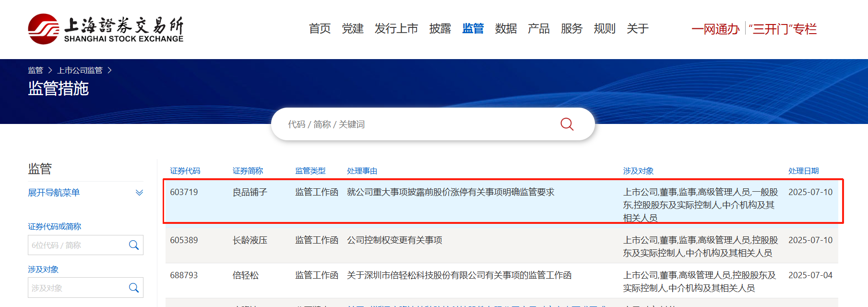The width and height of the screenshot is (868, 307).
Task: Open the "三开门"专栏 link
Action: 783,29
